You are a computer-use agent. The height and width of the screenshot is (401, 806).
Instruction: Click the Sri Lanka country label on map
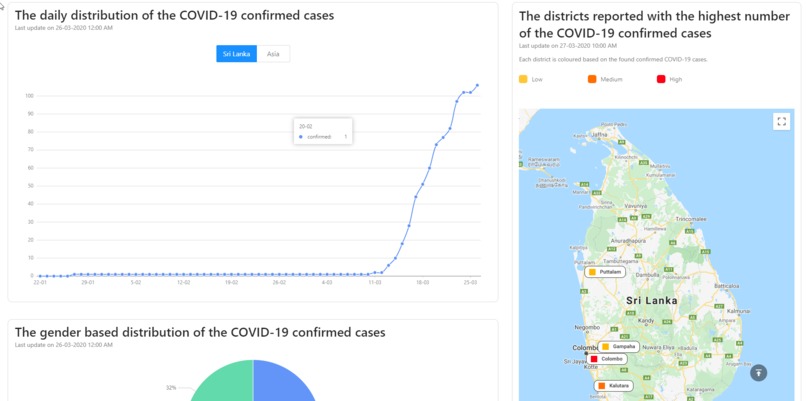coord(651,301)
